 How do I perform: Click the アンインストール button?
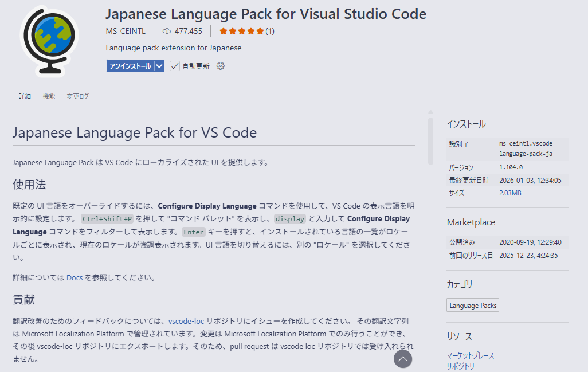tap(130, 66)
